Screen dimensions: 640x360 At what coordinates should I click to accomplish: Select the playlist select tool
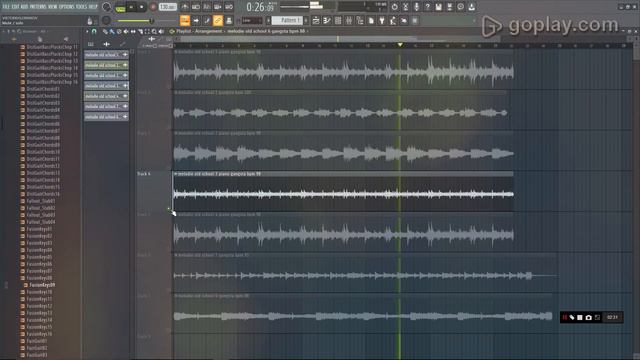[x=147, y=31]
